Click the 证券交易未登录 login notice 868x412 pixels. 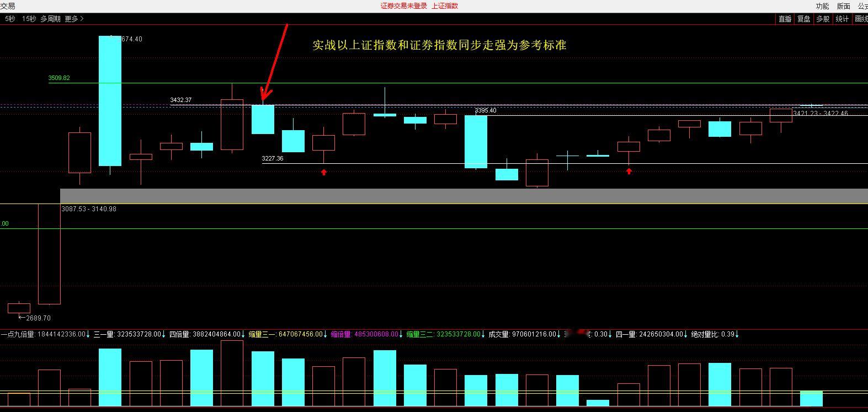pos(404,6)
